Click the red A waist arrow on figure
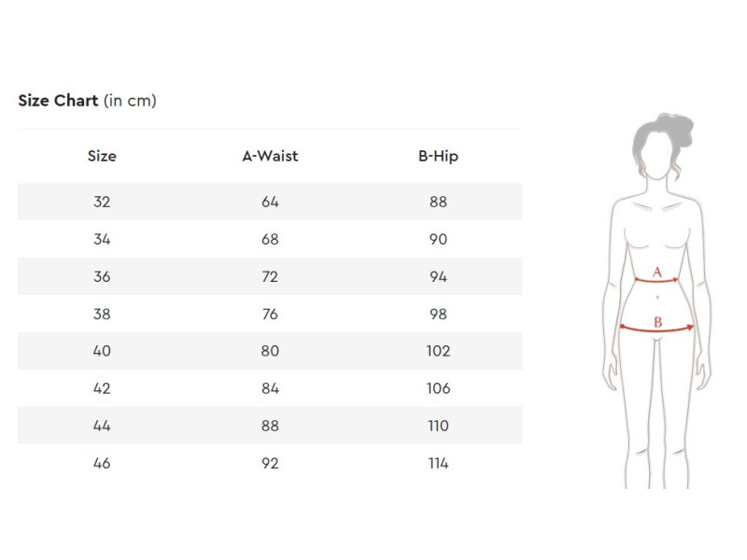This screenshot has height=560, width=747. [x=656, y=279]
